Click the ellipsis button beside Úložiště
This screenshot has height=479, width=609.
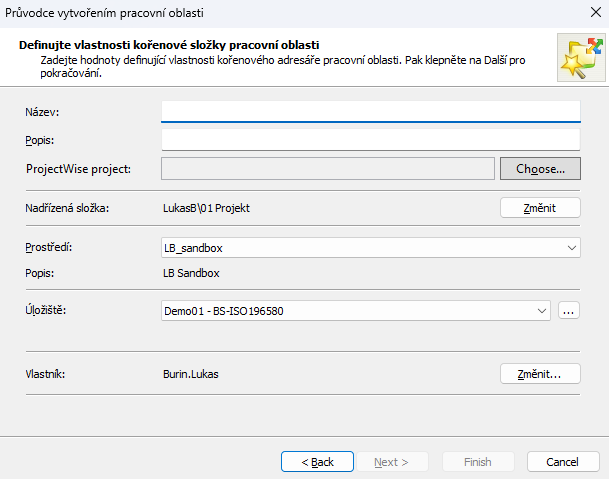[569, 311]
